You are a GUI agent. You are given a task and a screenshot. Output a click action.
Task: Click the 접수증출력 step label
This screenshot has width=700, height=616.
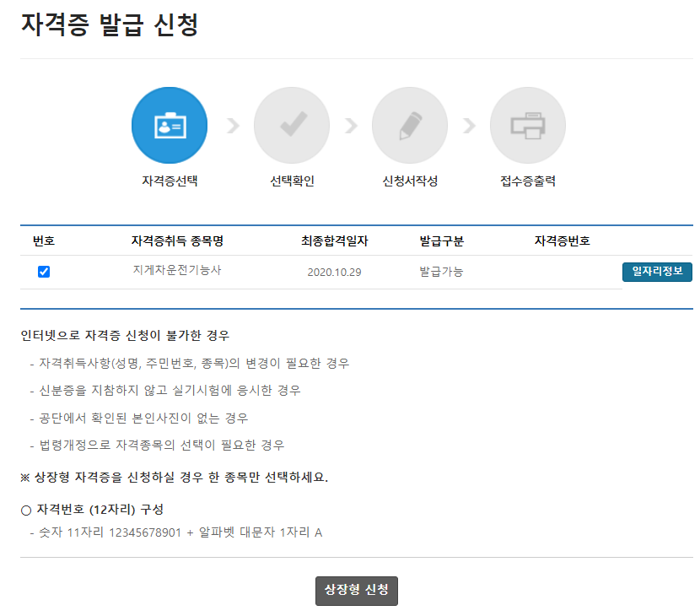[x=528, y=181]
